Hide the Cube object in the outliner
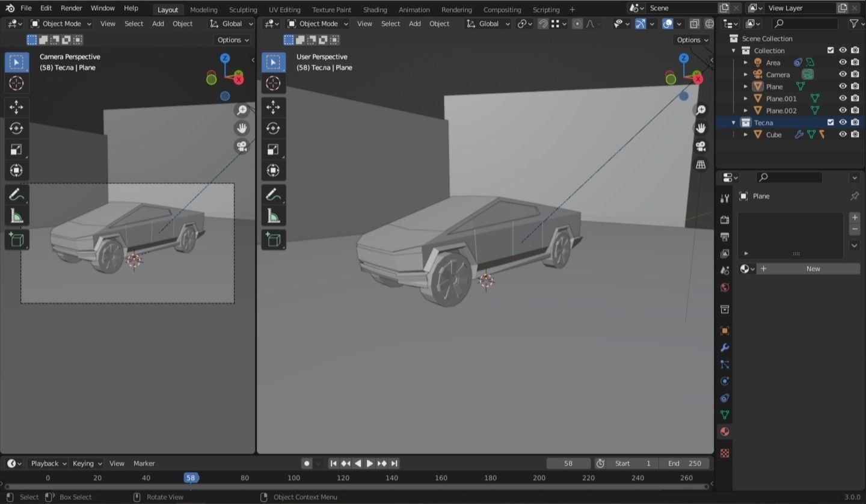 [843, 135]
